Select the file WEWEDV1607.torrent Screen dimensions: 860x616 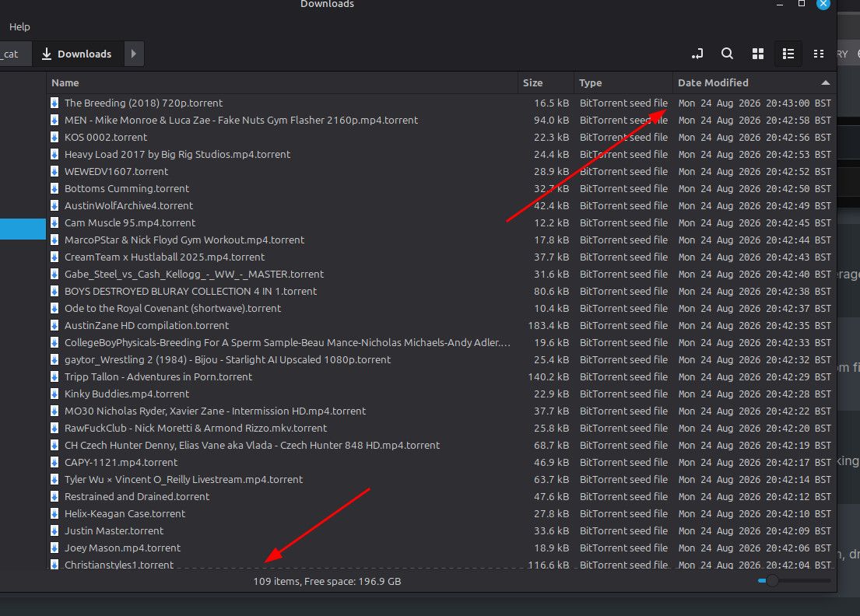[116, 172]
